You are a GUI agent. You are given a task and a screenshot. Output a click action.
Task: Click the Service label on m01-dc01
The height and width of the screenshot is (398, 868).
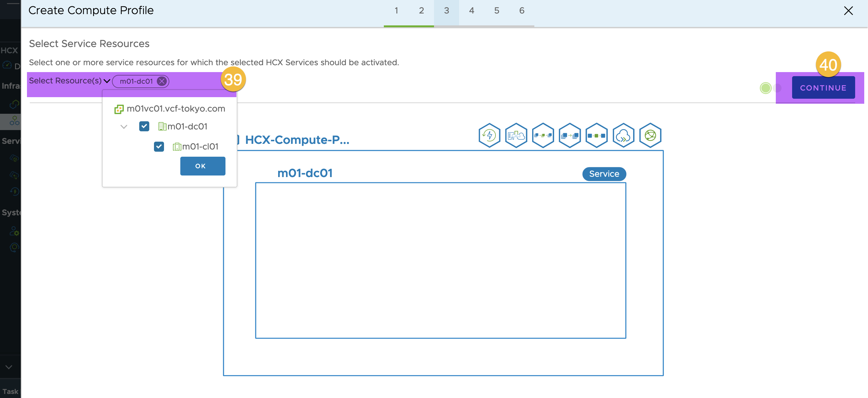(x=603, y=174)
